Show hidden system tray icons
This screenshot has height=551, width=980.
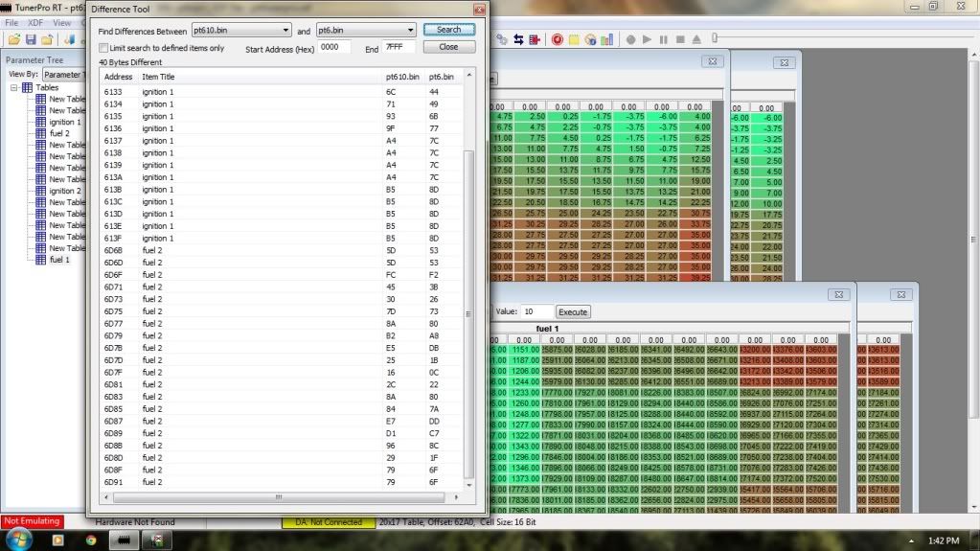pos(911,541)
